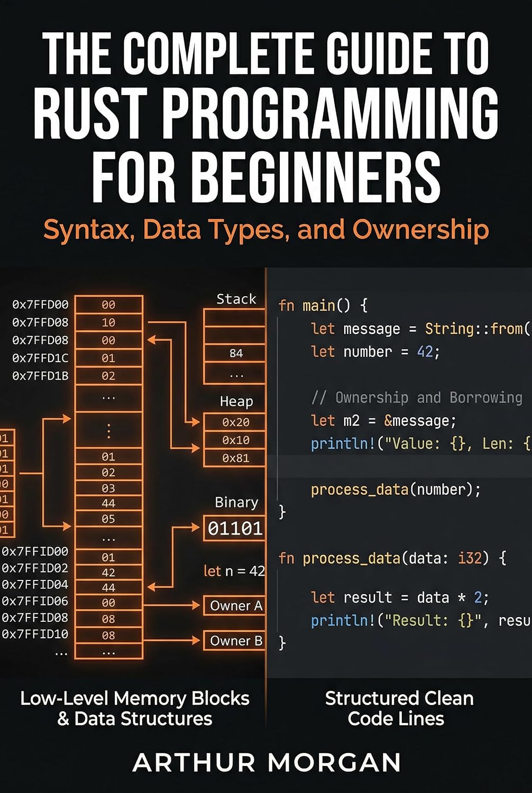The image size is (532, 793).
Task: Select the orange subtitle "Syntax, Data Types, and Ownership"
Action: [x=266, y=230]
